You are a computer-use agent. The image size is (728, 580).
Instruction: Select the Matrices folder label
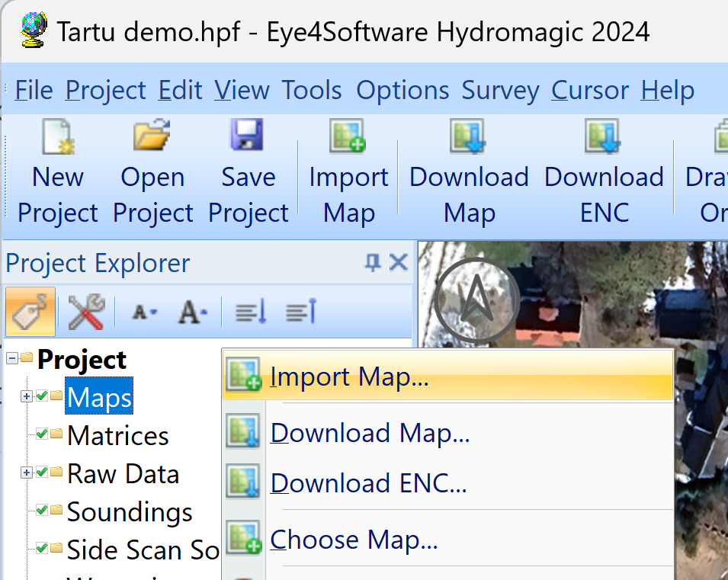(x=117, y=435)
